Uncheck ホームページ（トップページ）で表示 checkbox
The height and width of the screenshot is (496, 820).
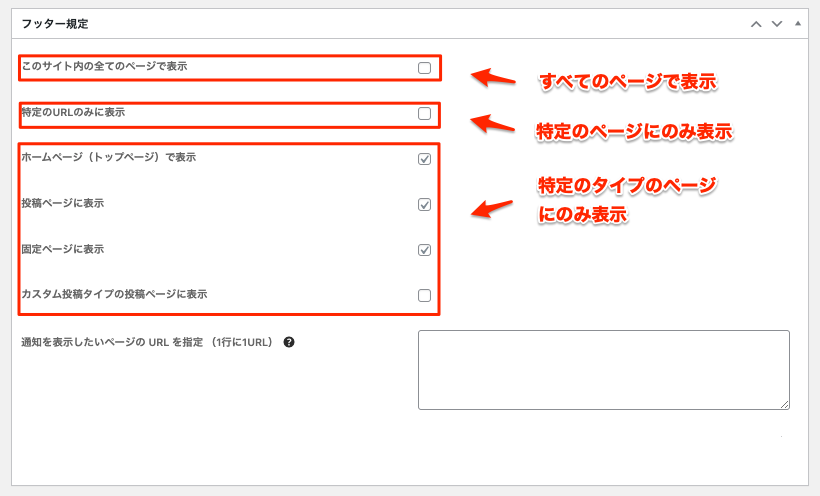424,159
